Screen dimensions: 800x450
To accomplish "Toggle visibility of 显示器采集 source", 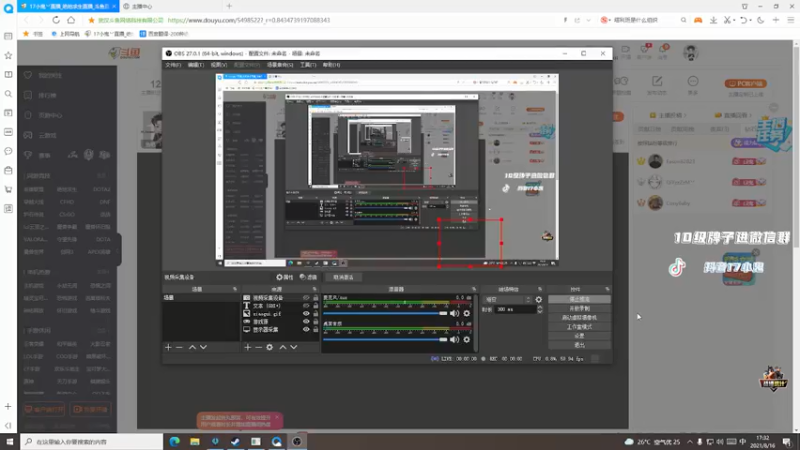I will point(306,330).
